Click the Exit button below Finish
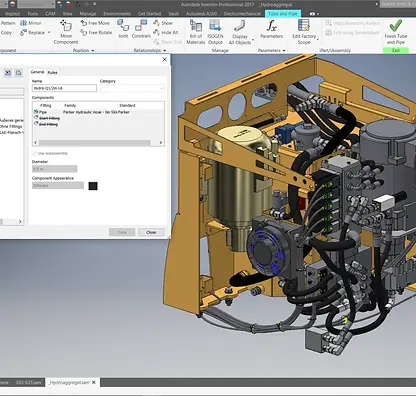 [396, 50]
